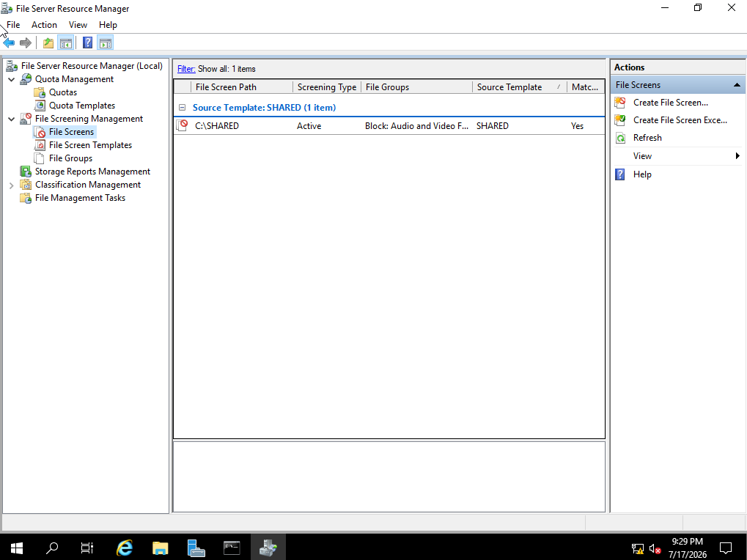Click the Refresh action icon
This screenshot has height=560, width=747.
click(620, 138)
